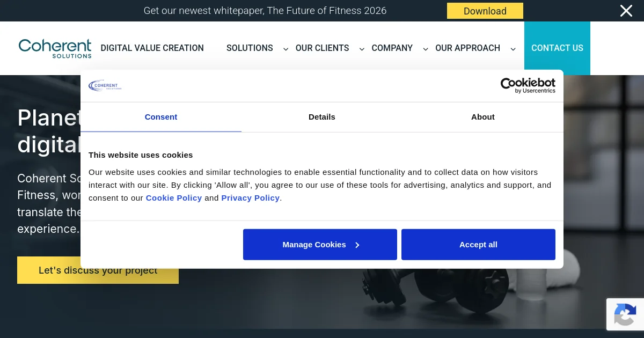Click the small Coherent logo in cookie dialog

click(x=105, y=85)
